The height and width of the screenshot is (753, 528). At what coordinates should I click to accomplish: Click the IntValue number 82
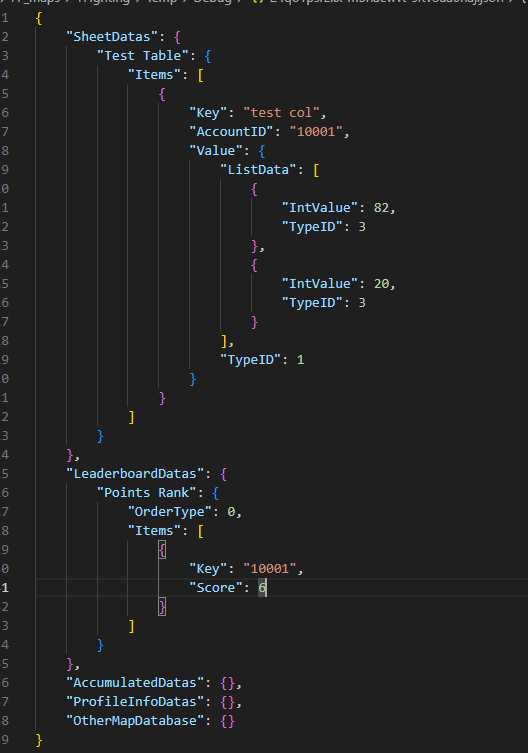pyautogui.click(x=381, y=208)
